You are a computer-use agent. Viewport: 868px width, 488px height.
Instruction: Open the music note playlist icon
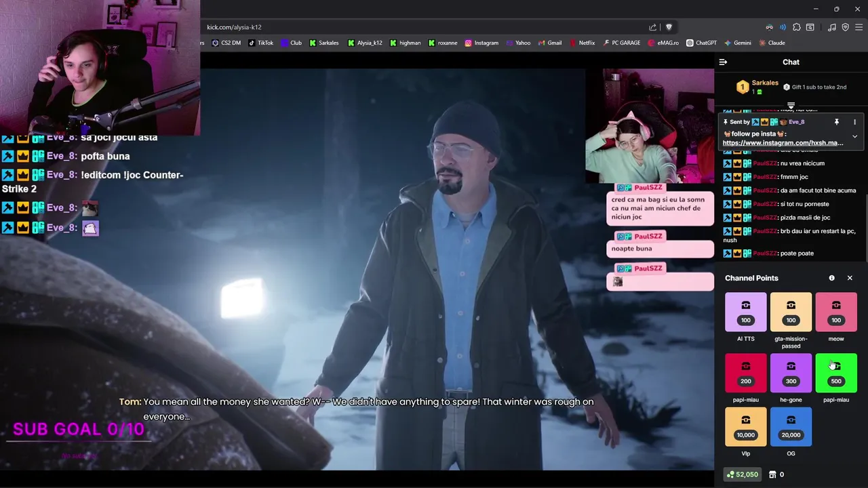832,27
